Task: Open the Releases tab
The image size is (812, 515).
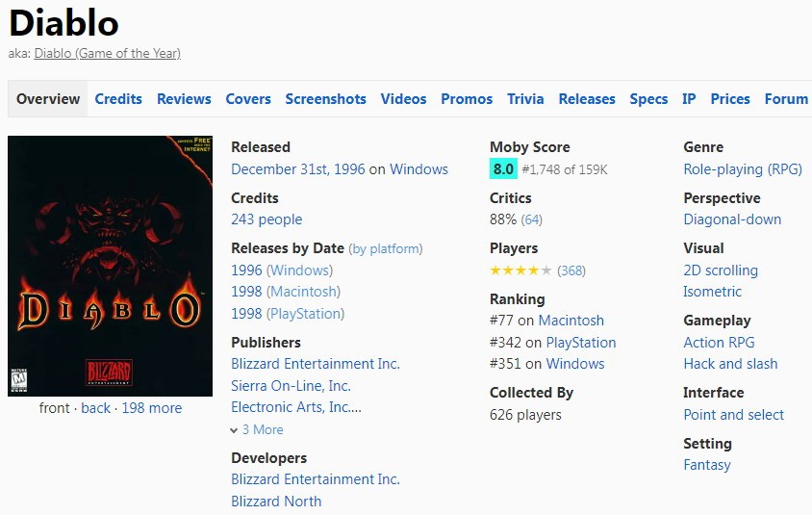Action: point(587,99)
